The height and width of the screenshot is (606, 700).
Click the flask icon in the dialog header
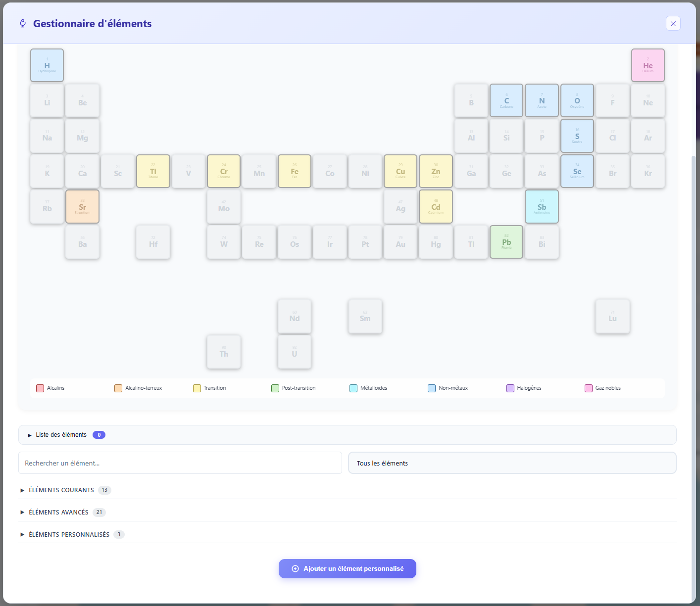pos(22,23)
